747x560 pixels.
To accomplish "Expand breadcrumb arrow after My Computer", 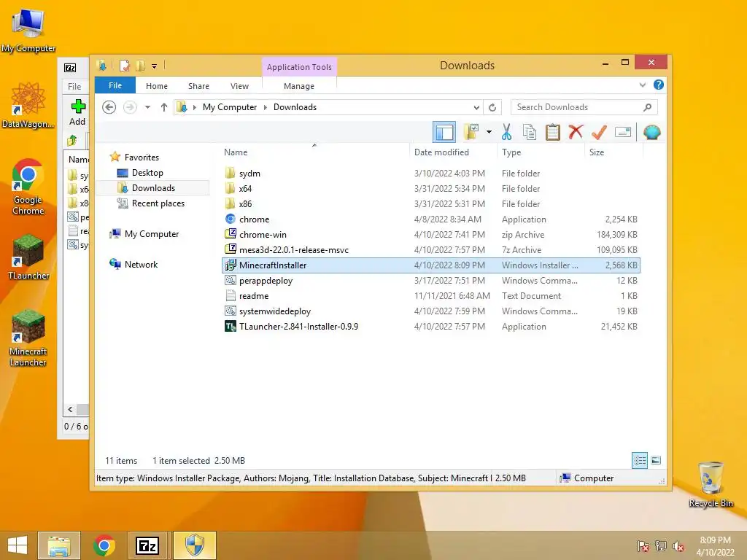I will (266, 107).
